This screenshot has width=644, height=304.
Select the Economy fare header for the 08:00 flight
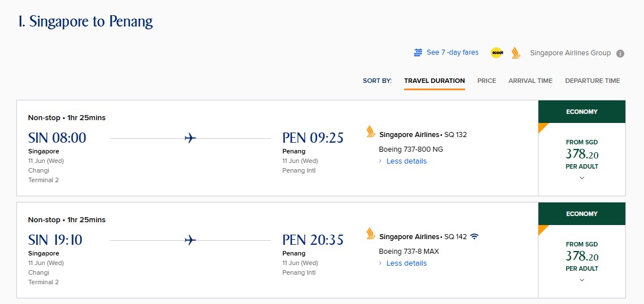581,112
